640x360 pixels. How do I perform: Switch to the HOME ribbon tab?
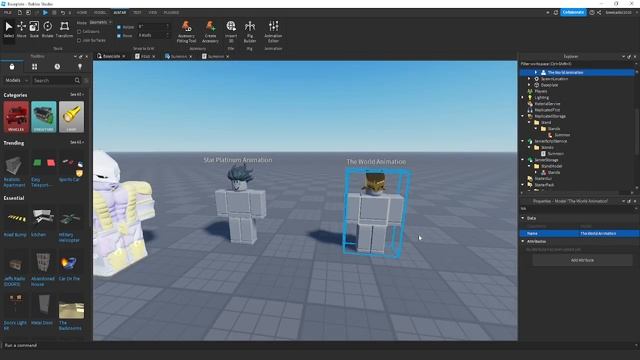coord(82,13)
